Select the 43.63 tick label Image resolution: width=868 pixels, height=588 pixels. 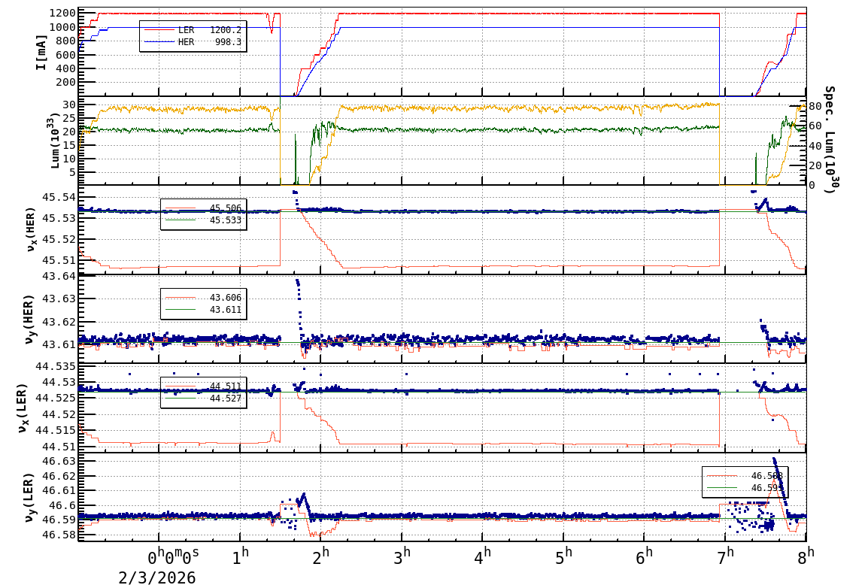coord(59,299)
